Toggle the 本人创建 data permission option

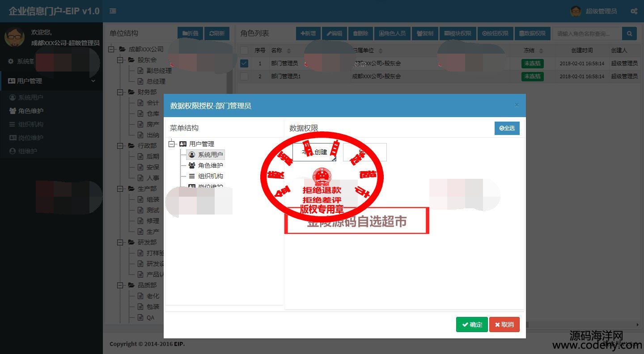tap(314, 152)
